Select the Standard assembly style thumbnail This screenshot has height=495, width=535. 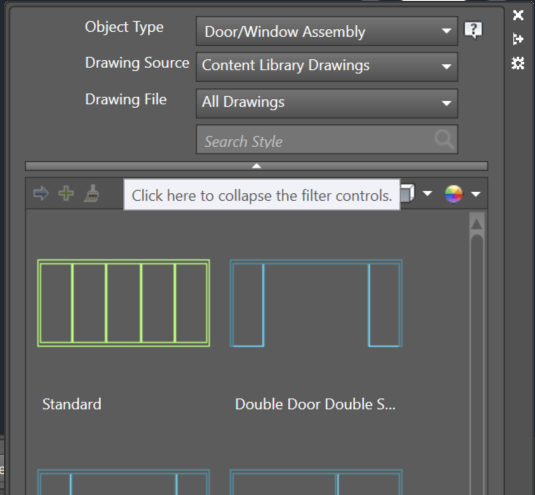(124, 303)
